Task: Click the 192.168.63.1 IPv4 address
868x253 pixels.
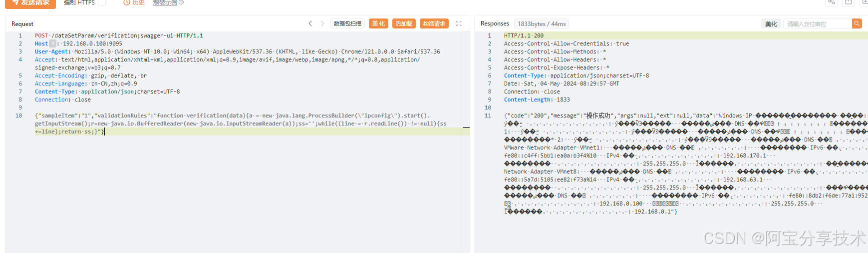Action: 743,179
